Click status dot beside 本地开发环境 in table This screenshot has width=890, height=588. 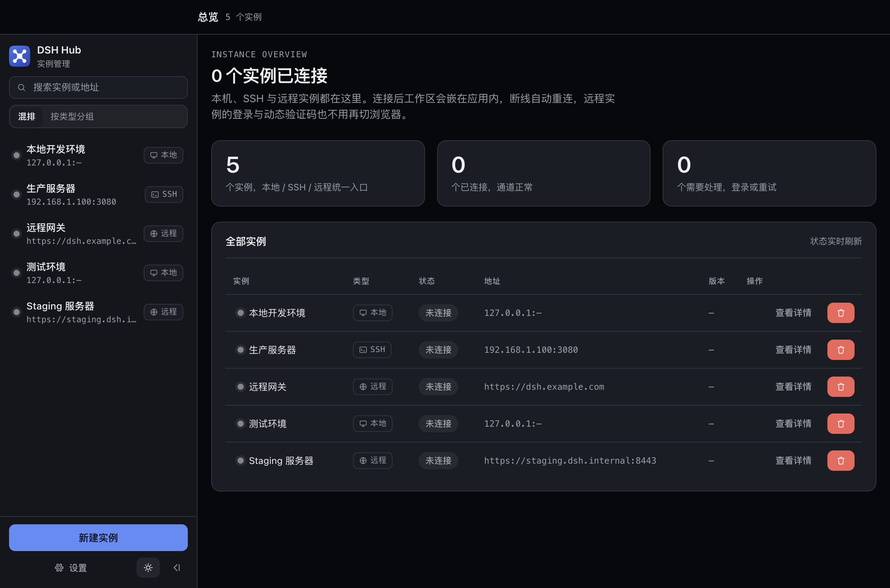(x=240, y=313)
